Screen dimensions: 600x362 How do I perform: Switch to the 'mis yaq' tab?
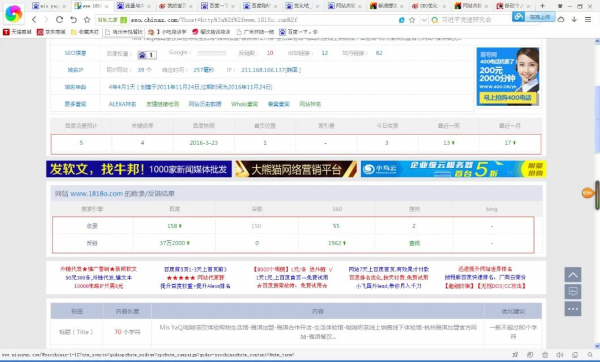tap(49, 6)
